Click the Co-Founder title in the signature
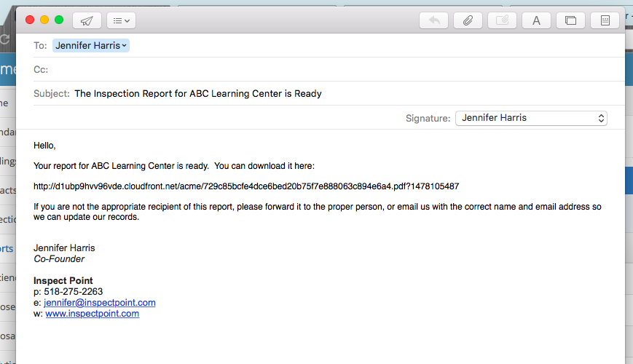633x364 pixels. (59, 259)
